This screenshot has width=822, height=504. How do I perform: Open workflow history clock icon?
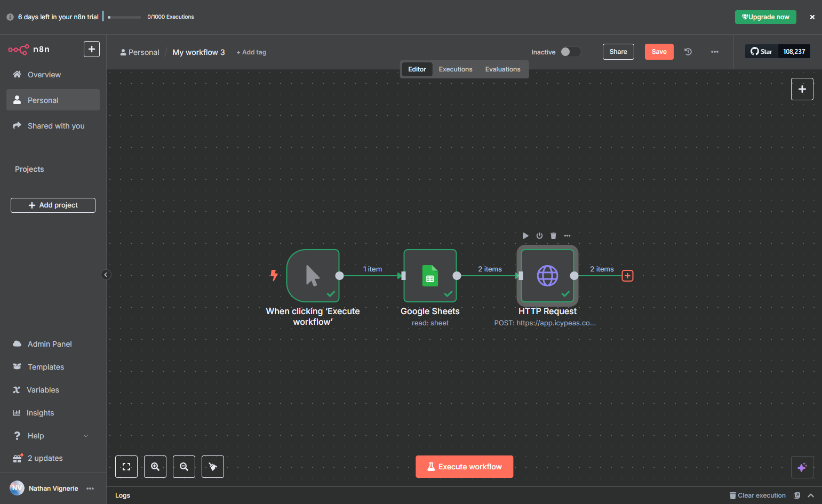[688, 52]
